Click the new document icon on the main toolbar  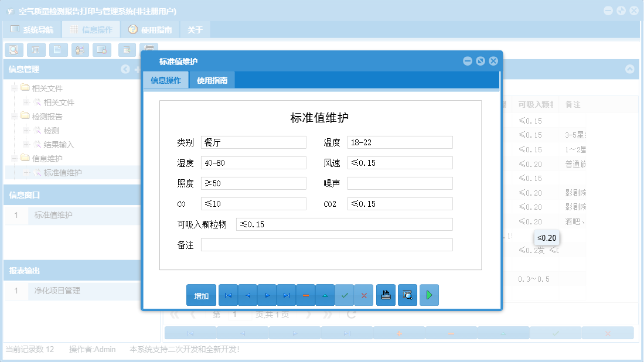[x=58, y=50]
